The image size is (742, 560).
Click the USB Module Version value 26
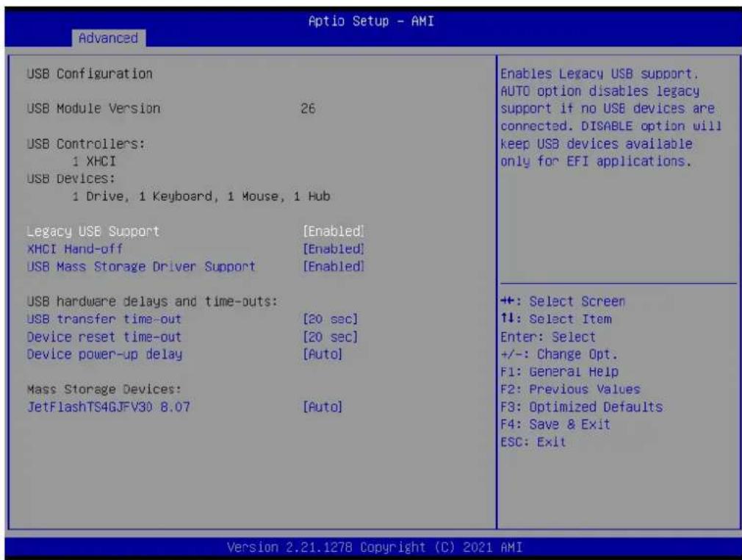pos(308,109)
